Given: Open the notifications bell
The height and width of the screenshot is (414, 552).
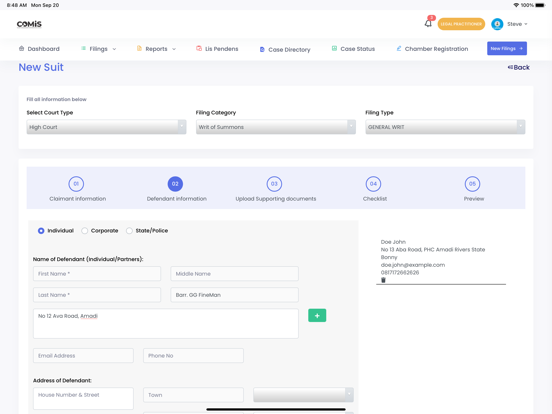Looking at the screenshot, I should [428, 24].
